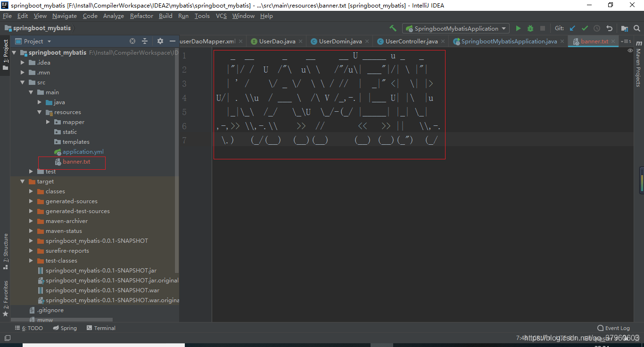Toggle the 1: Project side tool button
Image resolution: width=644 pixels, height=347 pixels.
[6, 55]
